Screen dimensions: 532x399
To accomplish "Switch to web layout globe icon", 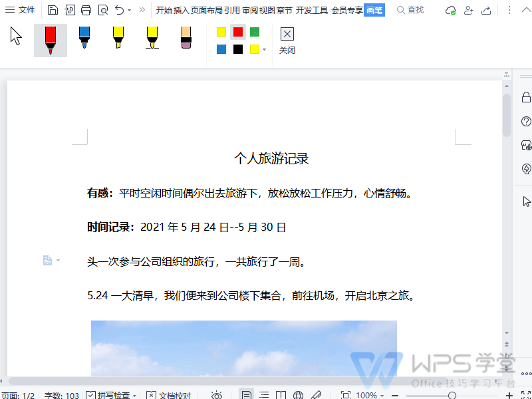I will (298, 395).
